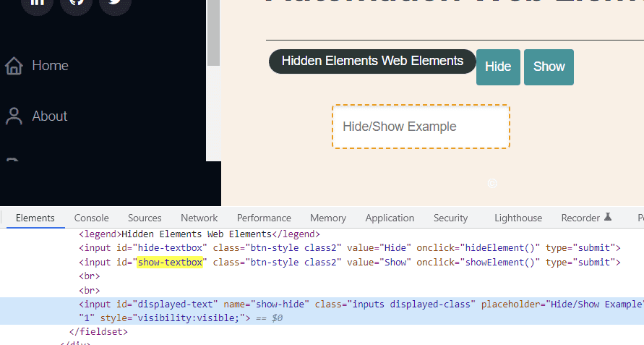Click the showElement() onclick attribute value
Viewport: 644px width, 345px height.
click(501, 263)
